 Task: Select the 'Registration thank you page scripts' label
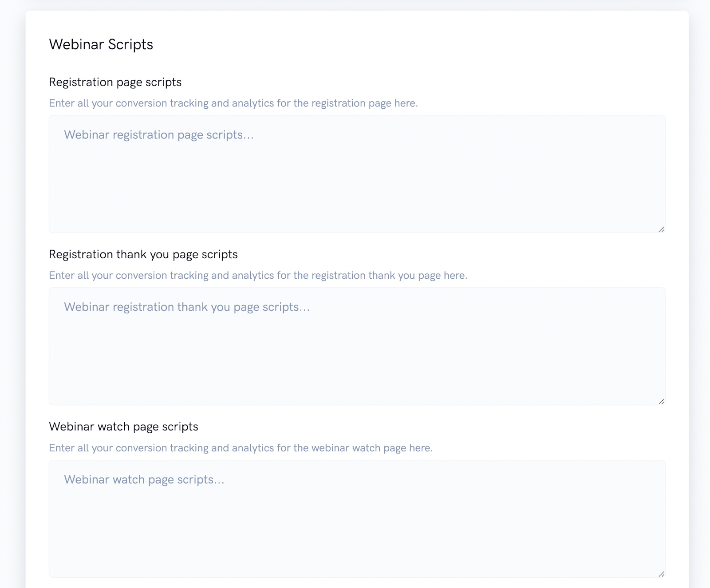tap(143, 254)
